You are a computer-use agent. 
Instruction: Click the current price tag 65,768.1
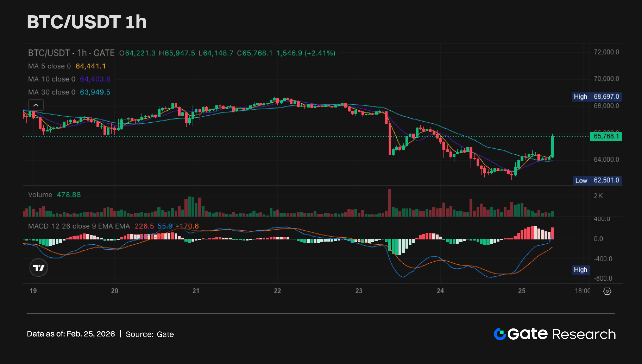click(x=606, y=136)
